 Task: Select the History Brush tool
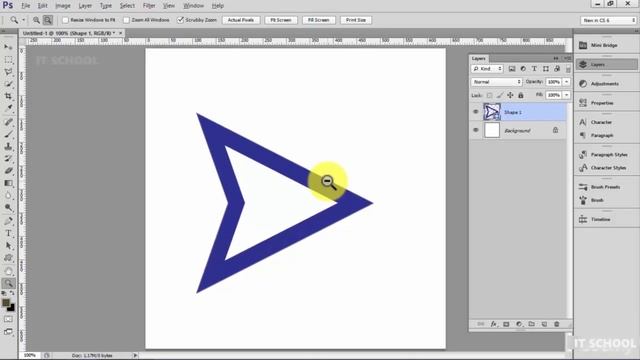(8, 158)
